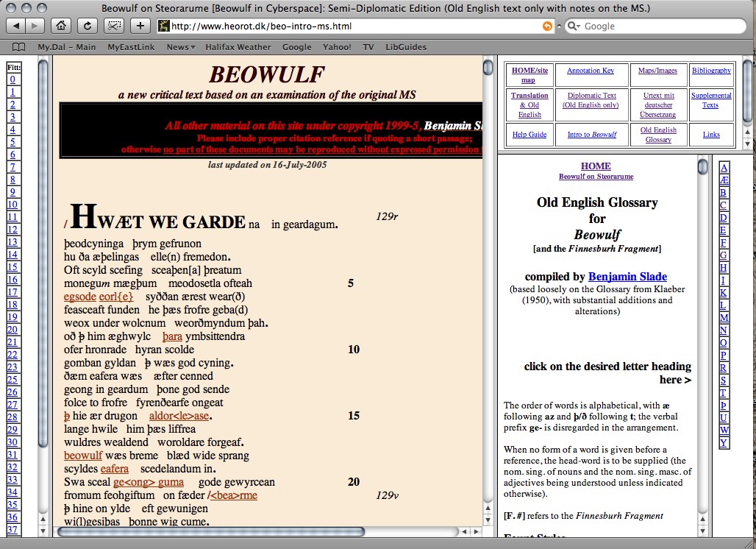This screenshot has width=756, height=549.
Task: Open the home page with the home icon
Action: point(61,25)
